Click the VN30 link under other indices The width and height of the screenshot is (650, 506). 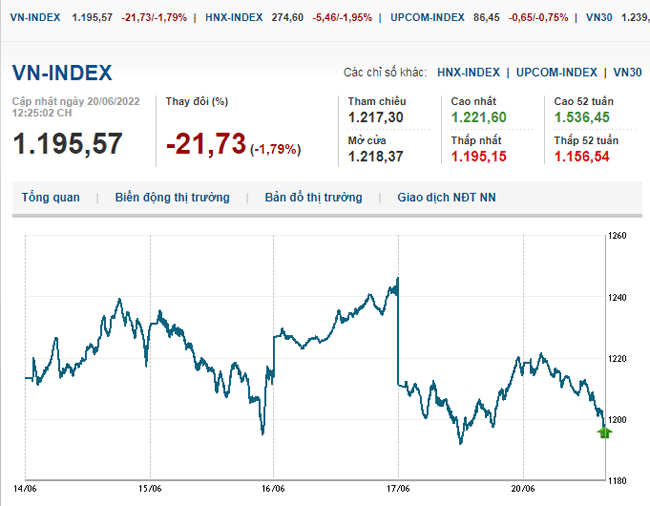(x=628, y=73)
